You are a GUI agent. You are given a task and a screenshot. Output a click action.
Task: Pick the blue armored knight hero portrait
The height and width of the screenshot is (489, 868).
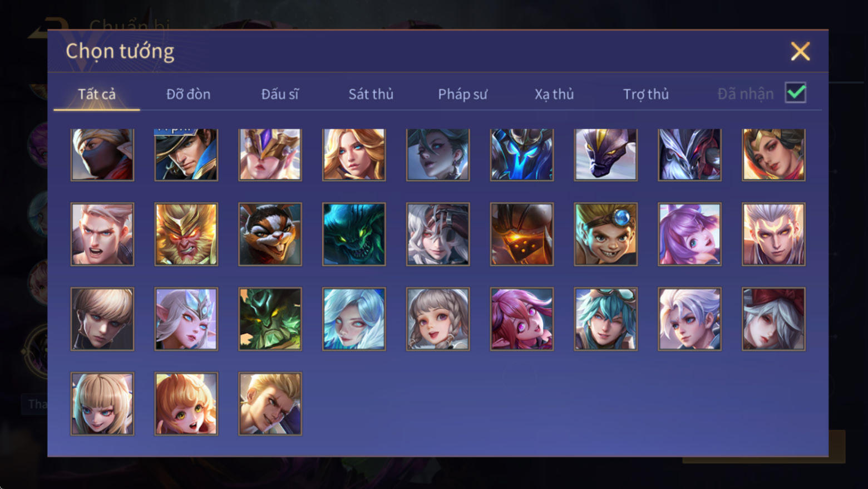coord(522,154)
